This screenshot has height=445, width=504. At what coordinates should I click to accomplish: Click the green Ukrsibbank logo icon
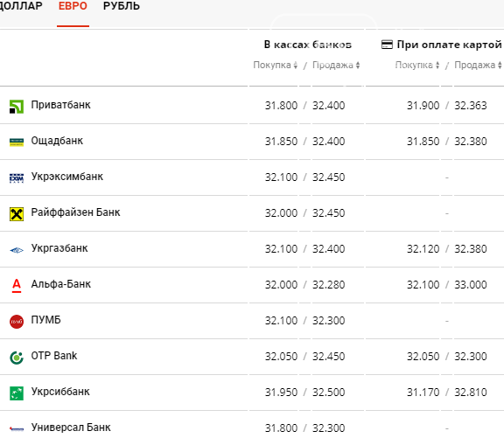point(17,393)
